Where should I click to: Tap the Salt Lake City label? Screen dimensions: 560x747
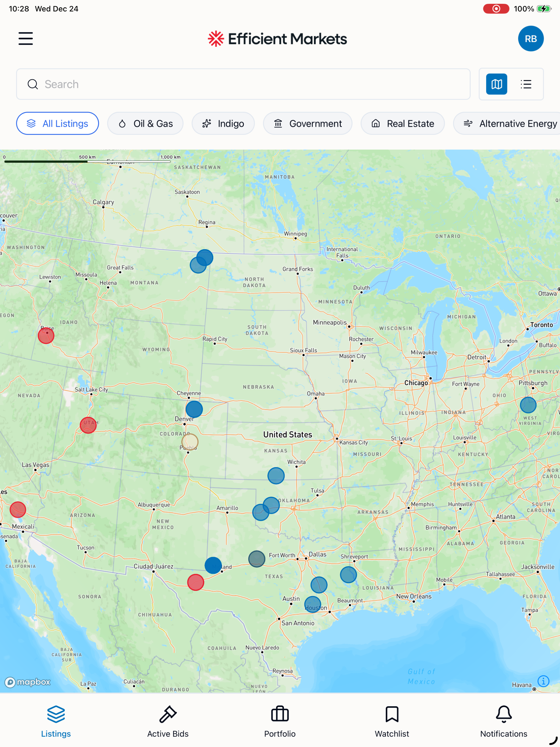pyautogui.click(x=91, y=389)
